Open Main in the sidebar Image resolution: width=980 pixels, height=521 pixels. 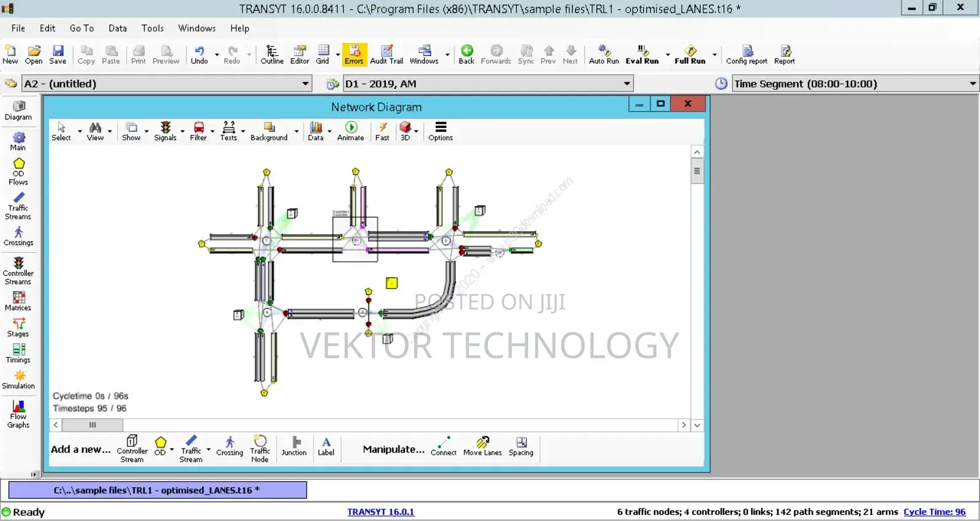tap(18, 142)
